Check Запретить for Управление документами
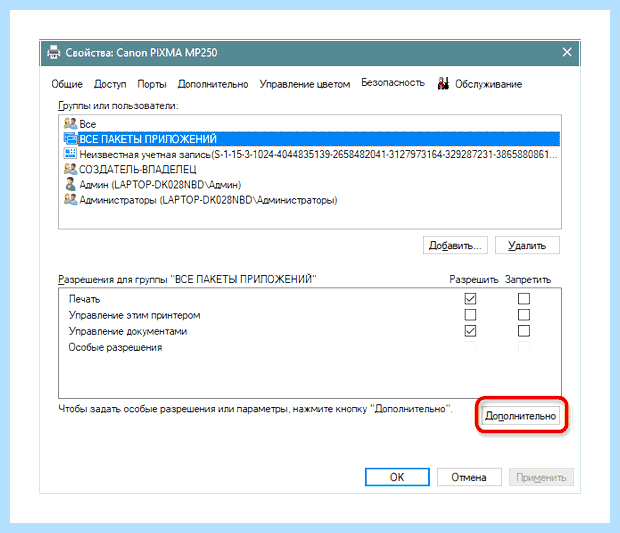Viewport: 620px width, 533px height. (x=524, y=331)
